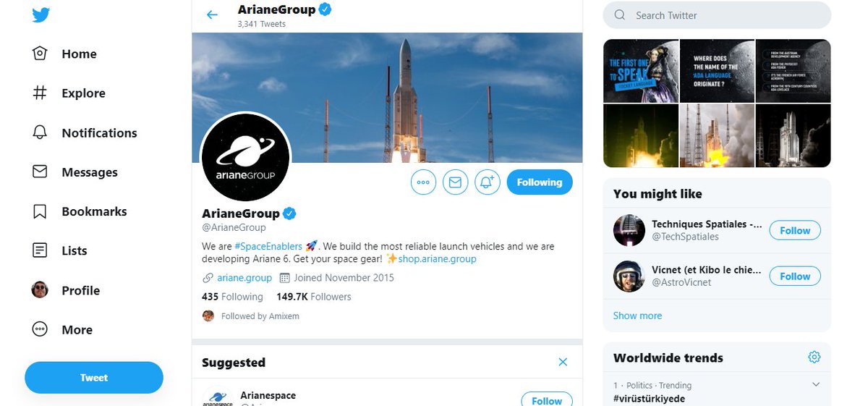Open the shop.ariane.group link
Image resolution: width=868 pixels, height=406 pixels.
[437, 258]
